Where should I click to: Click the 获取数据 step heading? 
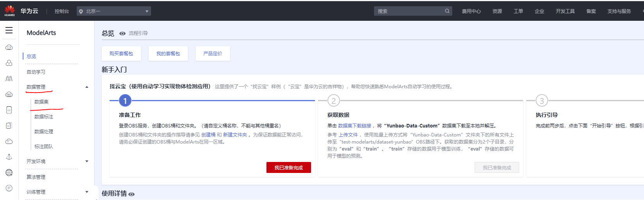click(338, 115)
